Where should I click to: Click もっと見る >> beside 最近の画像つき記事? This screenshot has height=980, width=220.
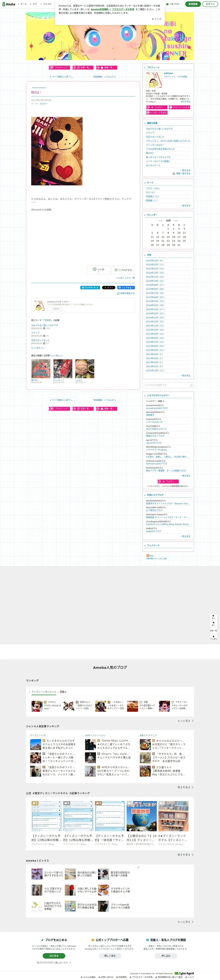57,356
